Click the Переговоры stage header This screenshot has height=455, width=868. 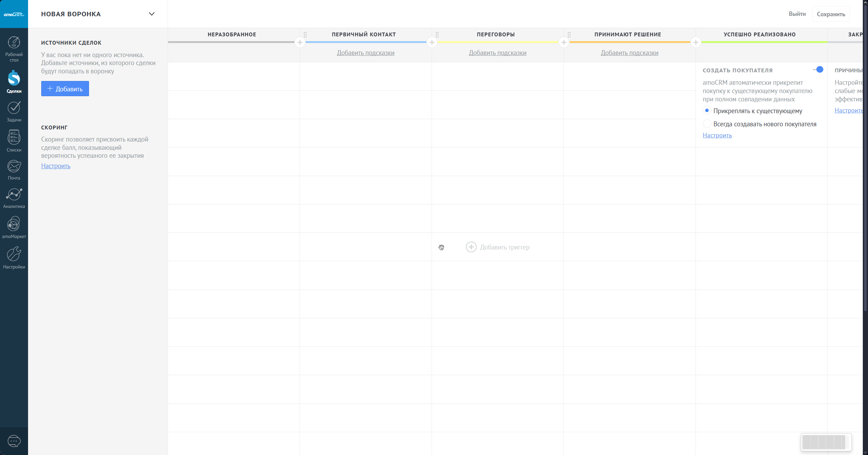496,35
